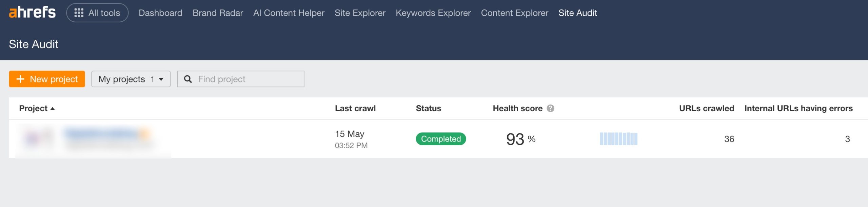Click the ahrefs logo

click(x=32, y=13)
